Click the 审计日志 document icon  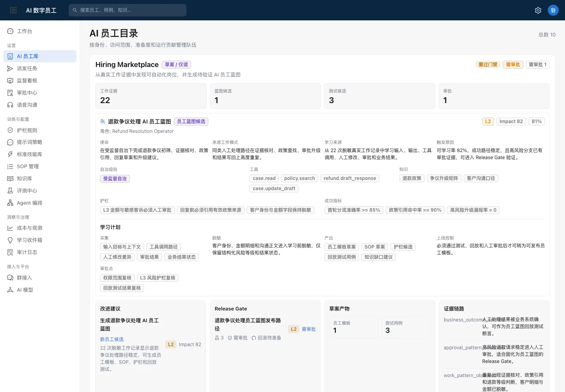[10, 252]
